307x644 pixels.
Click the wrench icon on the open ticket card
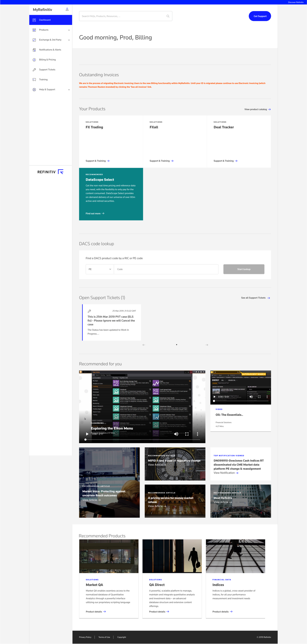(89, 311)
